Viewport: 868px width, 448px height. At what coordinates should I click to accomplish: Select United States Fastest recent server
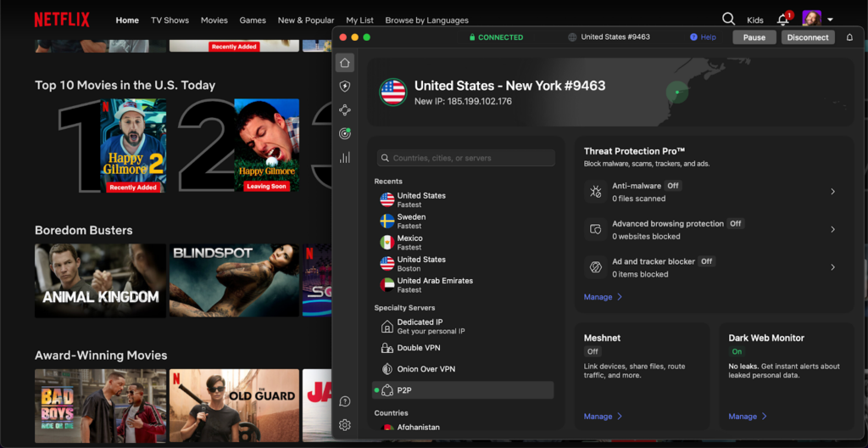(x=463, y=200)
